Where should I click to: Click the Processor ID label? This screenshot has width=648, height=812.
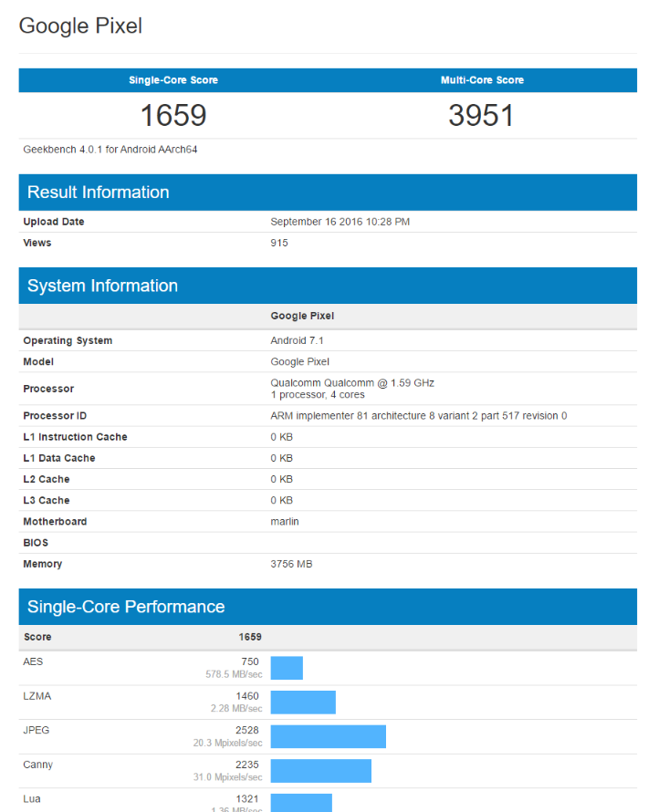[x=55, y=416]
